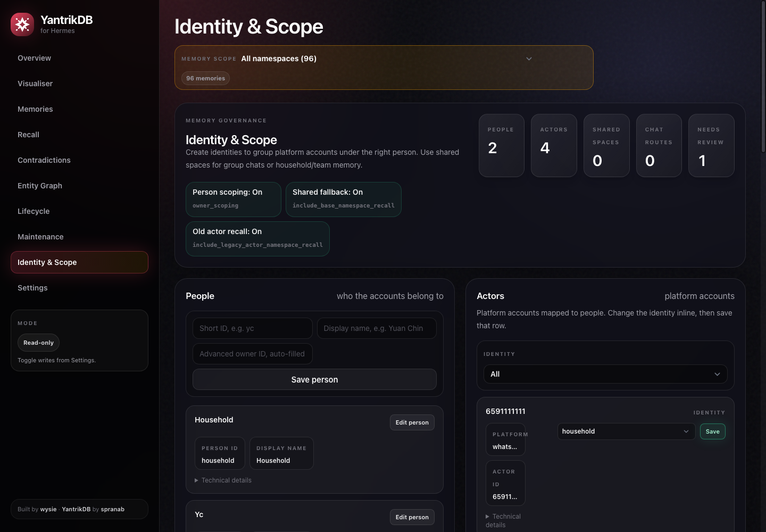This screenshot has width=766, height=532.
Task: Select Identity & Scope in sidebar
Action: click(x=79, y=262)
